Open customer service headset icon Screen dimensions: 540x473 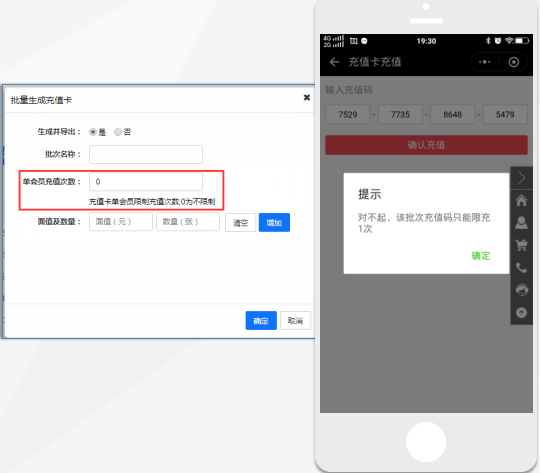point(521,290)
